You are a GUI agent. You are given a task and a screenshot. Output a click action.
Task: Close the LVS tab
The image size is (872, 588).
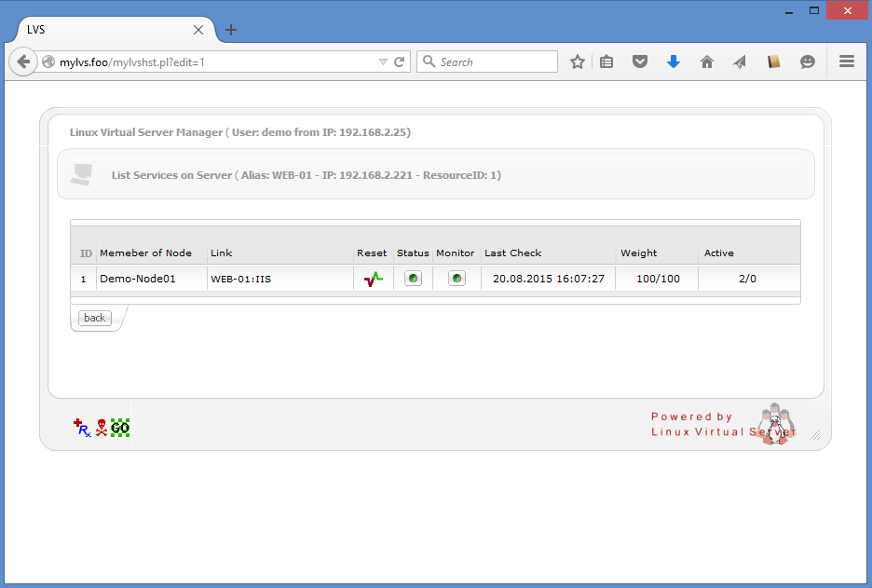coord(198,30)
